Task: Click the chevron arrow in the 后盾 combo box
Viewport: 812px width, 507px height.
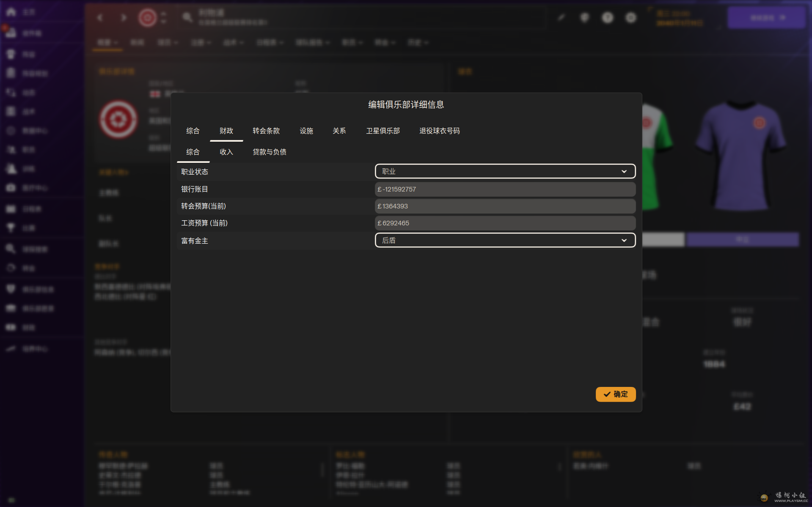Action: 624,240
